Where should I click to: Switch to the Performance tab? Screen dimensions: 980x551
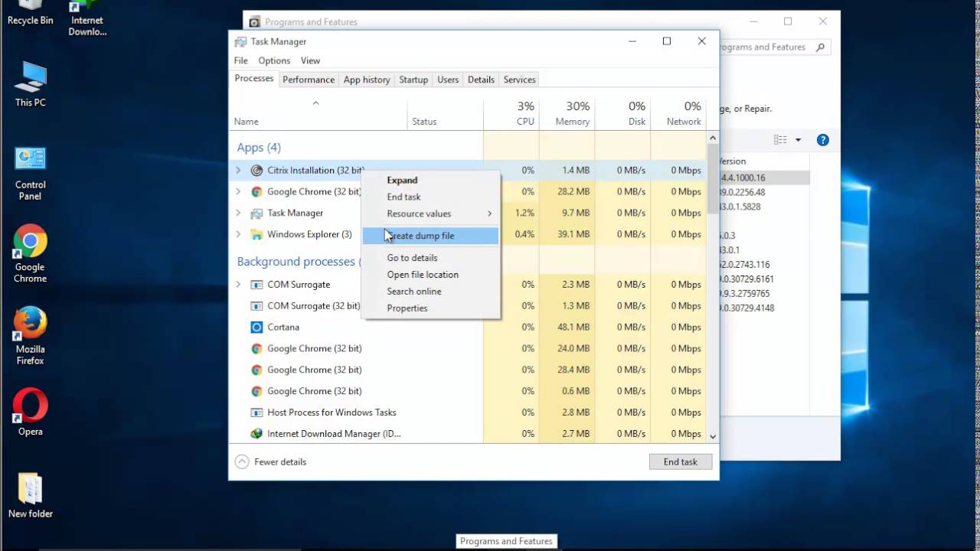tap(309, 80)
